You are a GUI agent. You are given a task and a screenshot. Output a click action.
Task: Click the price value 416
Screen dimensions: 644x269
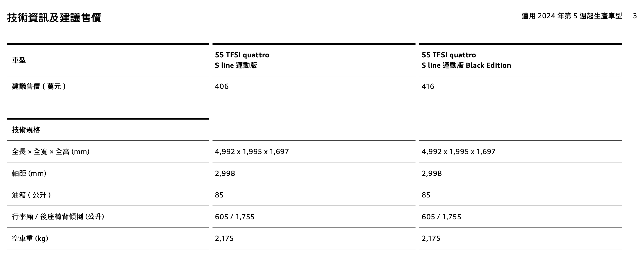coord(428,87)
